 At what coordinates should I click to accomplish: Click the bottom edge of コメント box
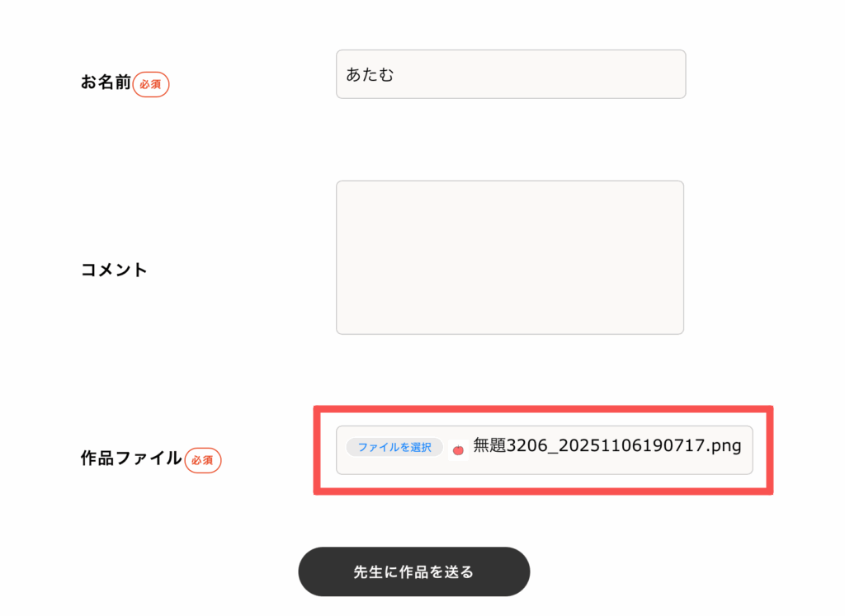pos(510,333)
